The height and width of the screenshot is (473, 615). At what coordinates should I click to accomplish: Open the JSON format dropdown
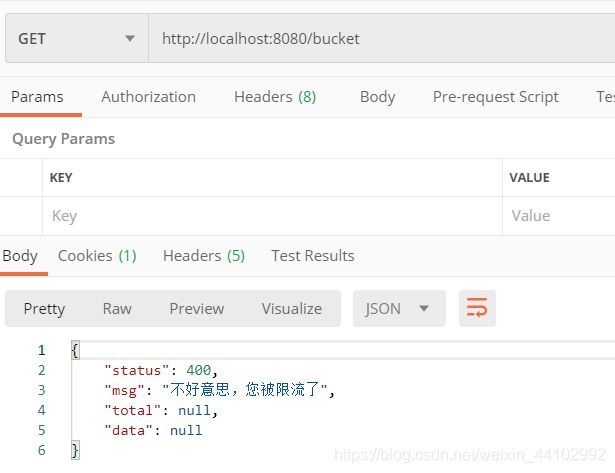(399, 309)
